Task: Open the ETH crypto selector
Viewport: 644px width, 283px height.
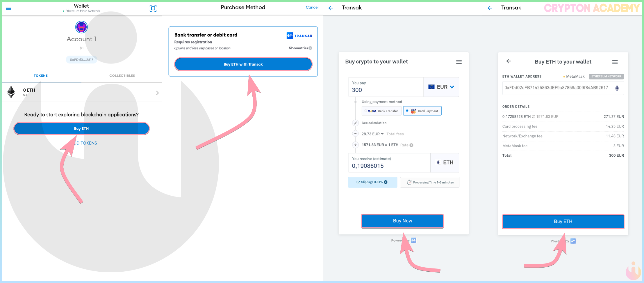Action: pos(445,162)
